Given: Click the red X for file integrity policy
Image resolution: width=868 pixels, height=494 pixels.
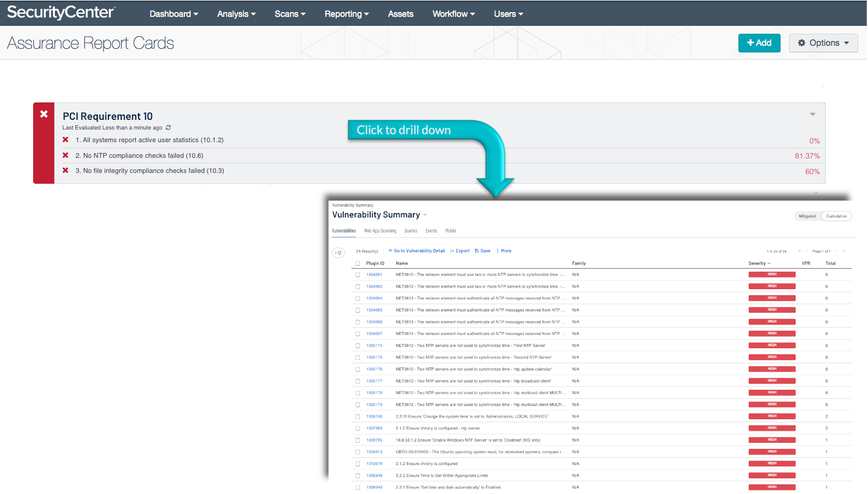Looking at the screenshot, I should (x=66, y=170).
